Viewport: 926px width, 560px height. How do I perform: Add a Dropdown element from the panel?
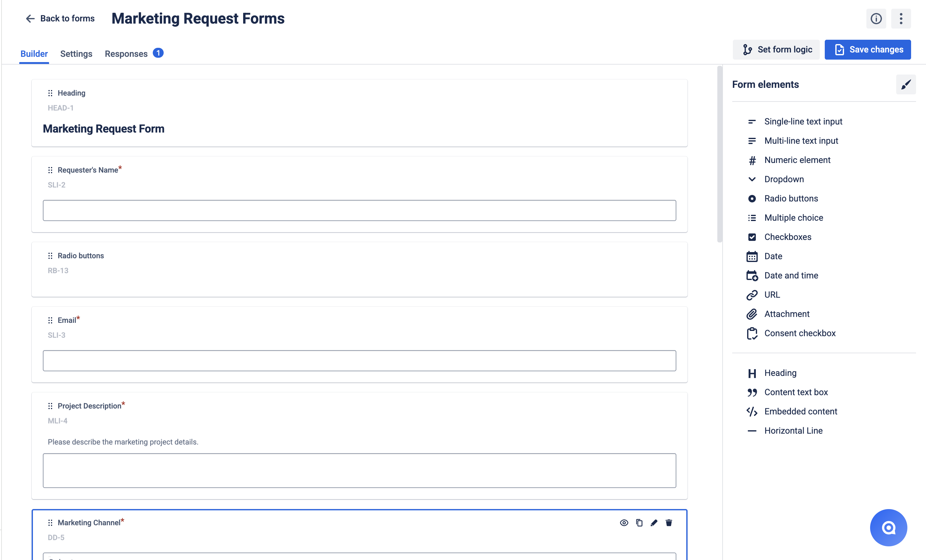783,179
